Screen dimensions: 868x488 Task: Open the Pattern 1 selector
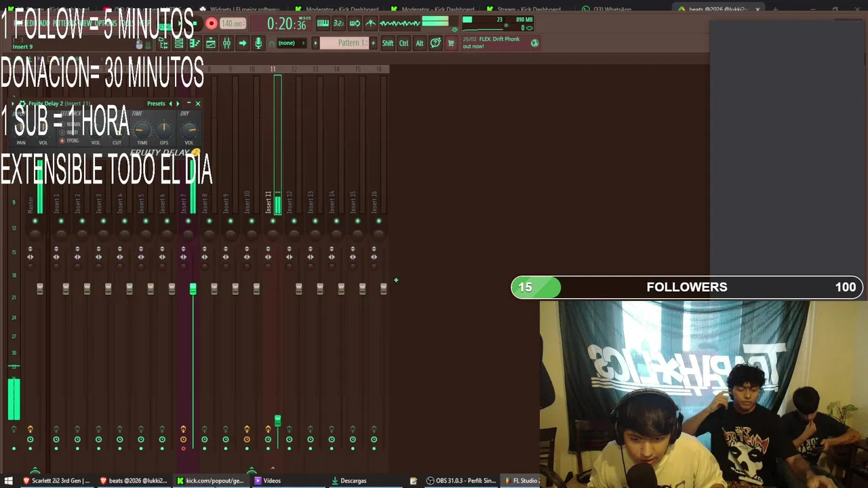(343, 43)
